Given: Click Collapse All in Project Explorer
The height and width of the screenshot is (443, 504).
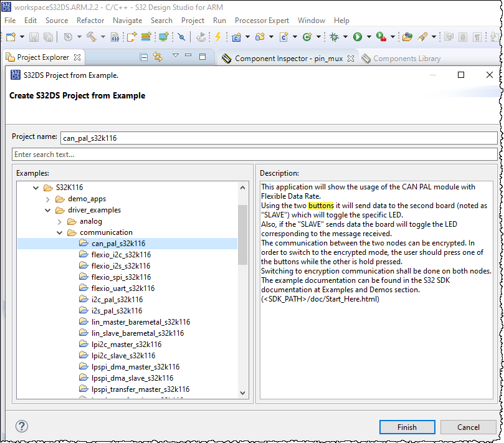Looking at the screenshot, I should coord(144,57).
